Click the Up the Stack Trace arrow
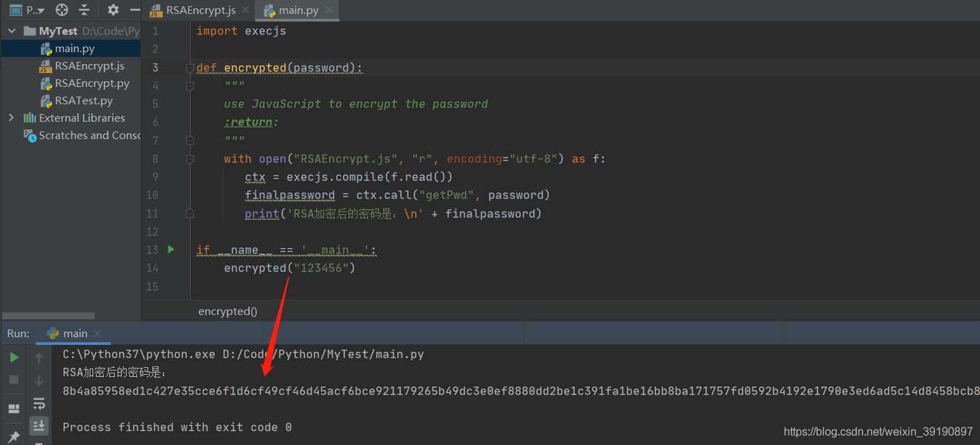 point(39,358)
